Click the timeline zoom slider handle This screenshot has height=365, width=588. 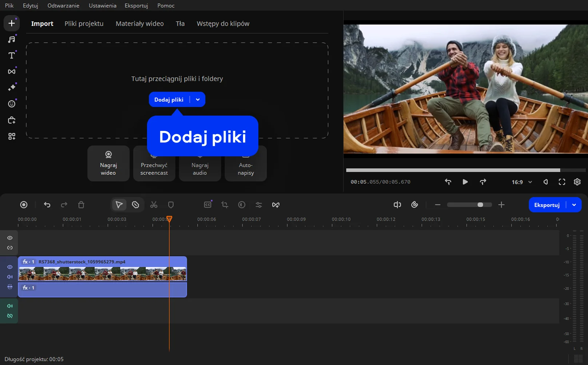(x=480, y=205)
